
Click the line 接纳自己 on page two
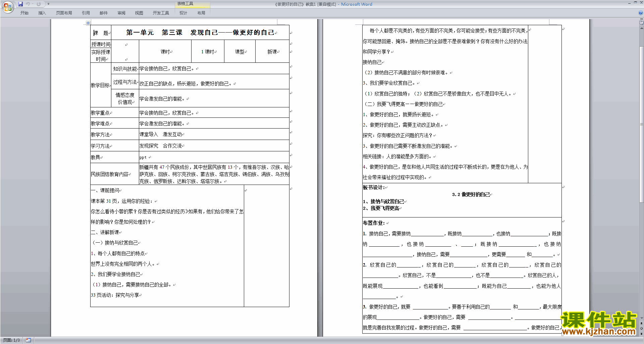point(372,62)
